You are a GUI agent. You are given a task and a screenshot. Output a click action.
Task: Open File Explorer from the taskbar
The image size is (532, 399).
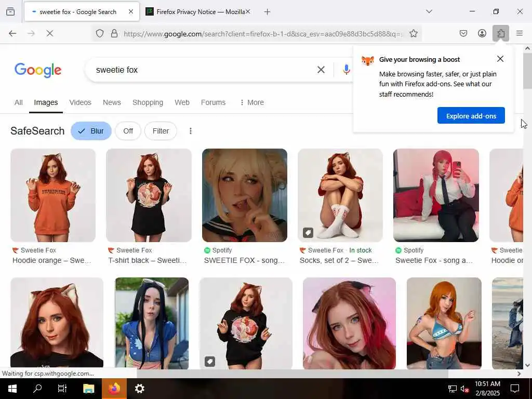pyautogui.click(x=88, y=389)
